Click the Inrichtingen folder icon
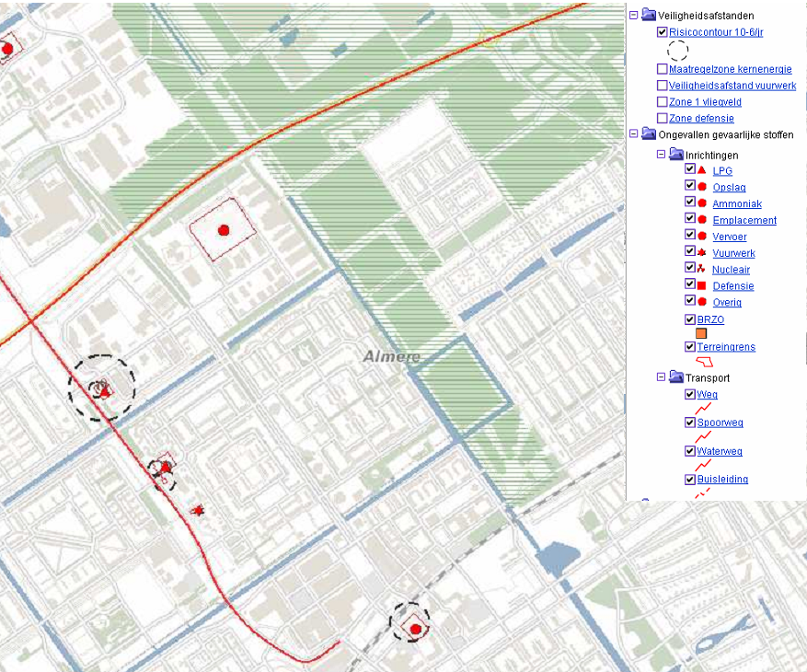Screen dimensions: 807x672 point(675,154)
